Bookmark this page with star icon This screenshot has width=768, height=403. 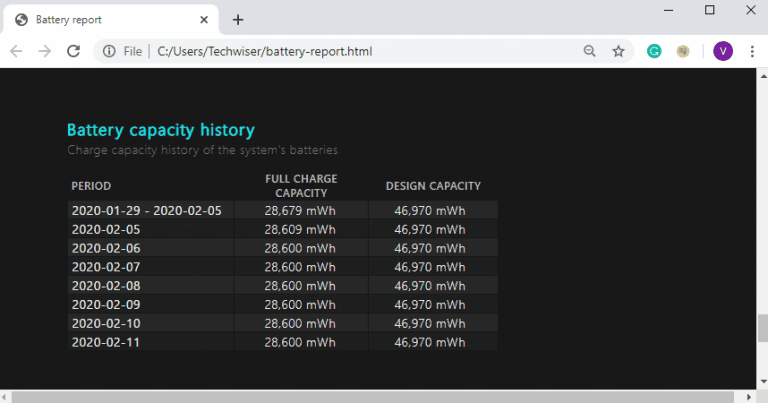(x=619, y=51)
